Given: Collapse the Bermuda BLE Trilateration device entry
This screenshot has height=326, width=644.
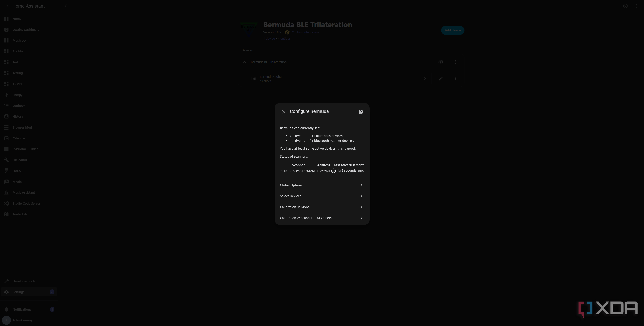Looking at the screenshot, I should tap(244, 62).
